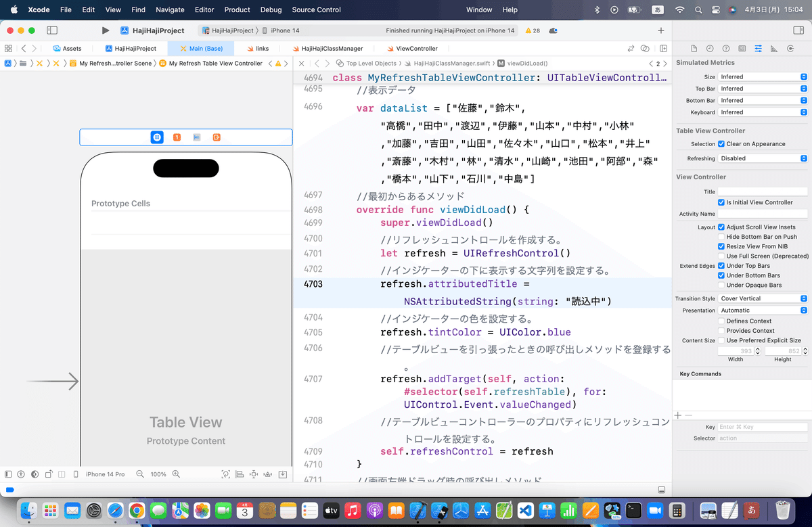
Task: Zoom out the storyboard canvas
Action: (x=140, y=474)
